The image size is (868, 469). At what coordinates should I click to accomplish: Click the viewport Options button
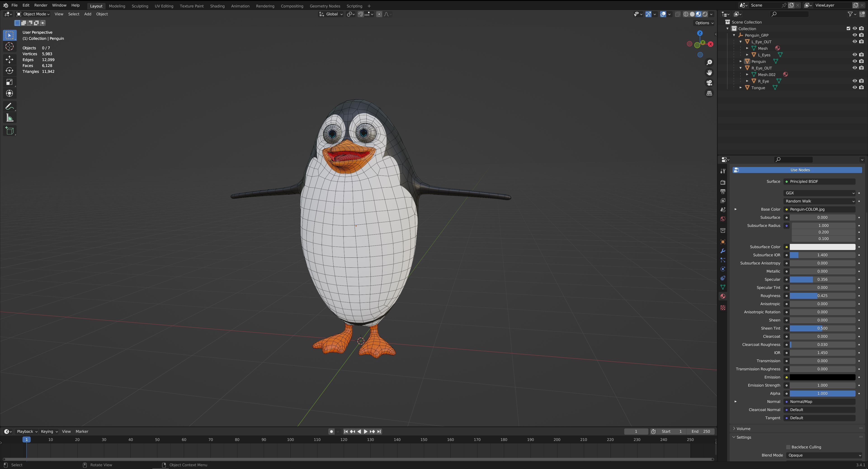coord(704,23)
